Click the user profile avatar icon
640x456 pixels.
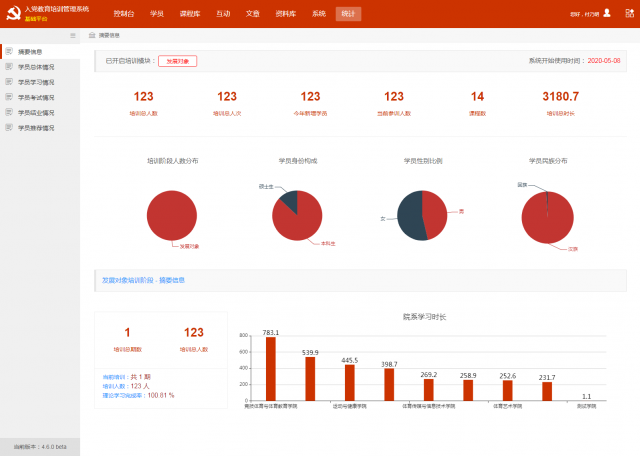coord(606,14)
